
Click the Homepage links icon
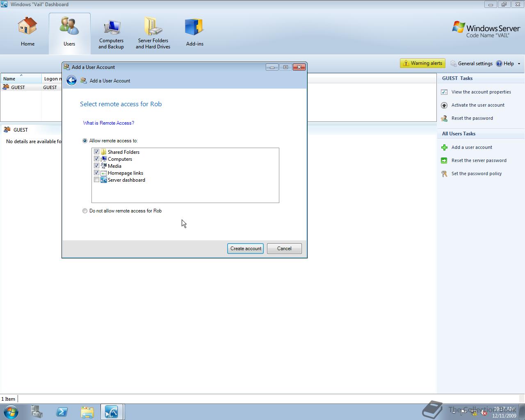[103, 173]
